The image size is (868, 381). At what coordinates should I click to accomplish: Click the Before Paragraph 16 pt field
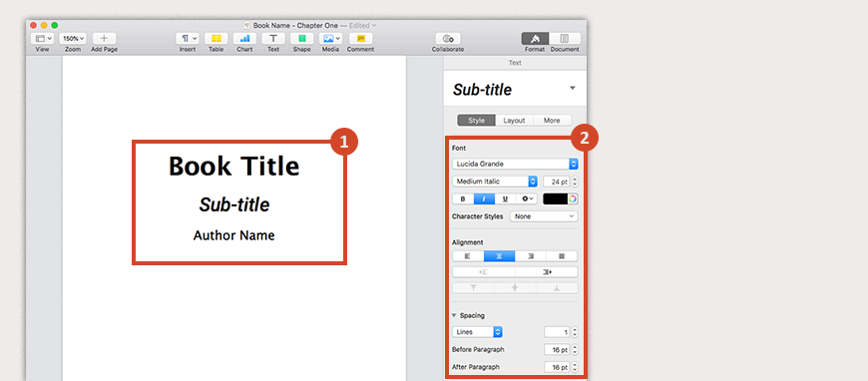[557, 350]
